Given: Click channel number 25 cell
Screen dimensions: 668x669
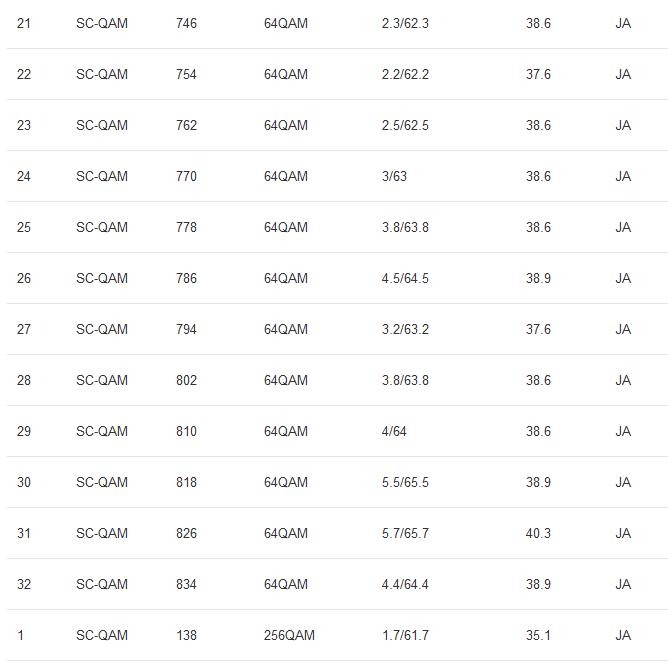Looking at the screenshot, I should point(24,227).
